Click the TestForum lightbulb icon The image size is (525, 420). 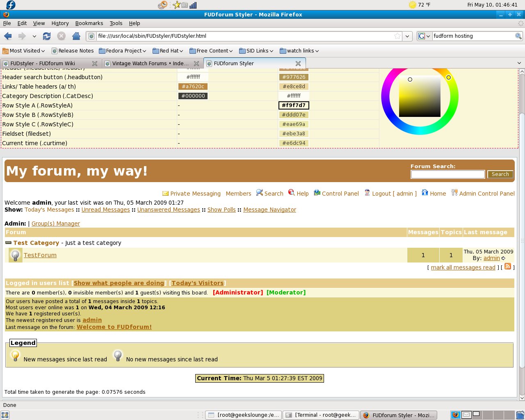[15, 255]
